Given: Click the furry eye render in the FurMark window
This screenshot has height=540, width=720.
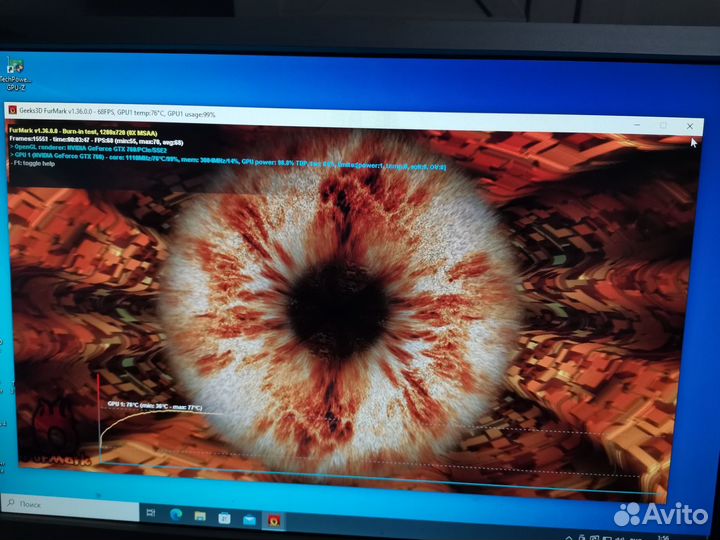Looking at the screenshot, I should pos(341,303).
